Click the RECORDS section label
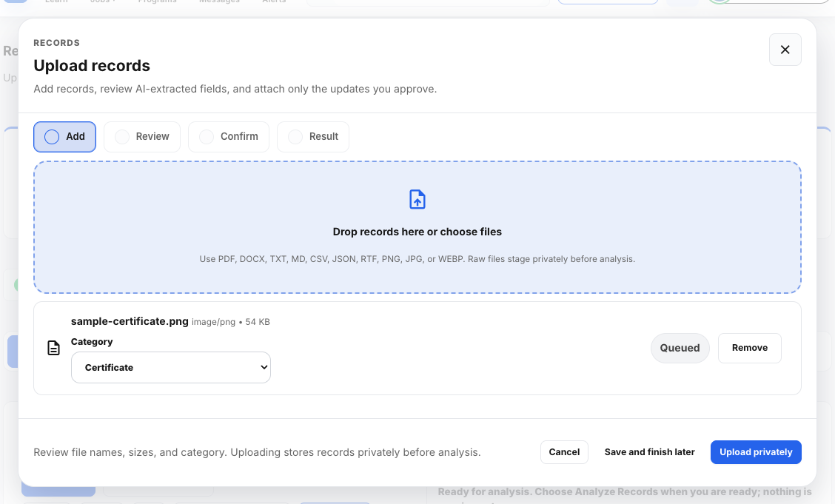Image resolution: width=835 pixels, height=504 pixels. point(56,43)
